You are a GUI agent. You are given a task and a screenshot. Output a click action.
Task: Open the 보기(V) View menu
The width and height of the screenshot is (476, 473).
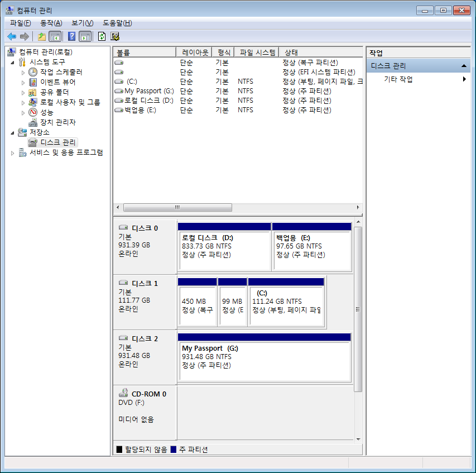coord(82,23)
